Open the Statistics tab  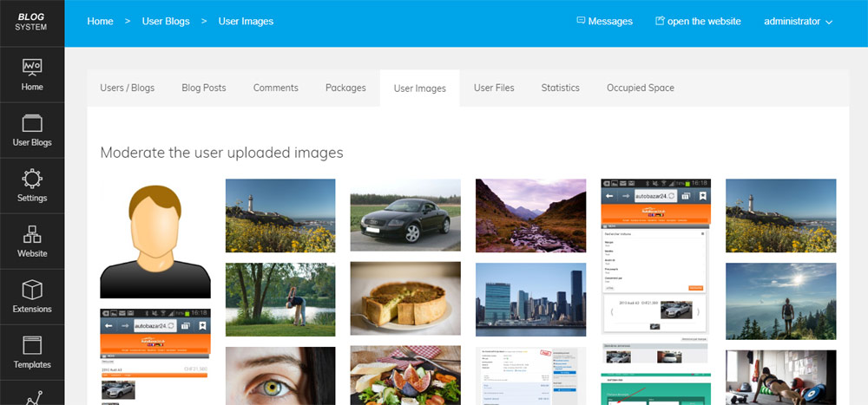[560, 88]
